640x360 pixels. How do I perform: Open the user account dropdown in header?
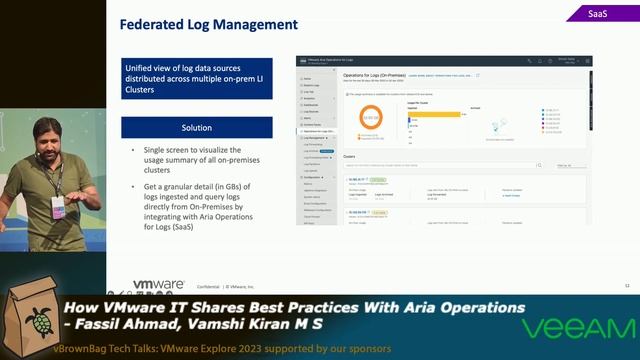(568, 61)
